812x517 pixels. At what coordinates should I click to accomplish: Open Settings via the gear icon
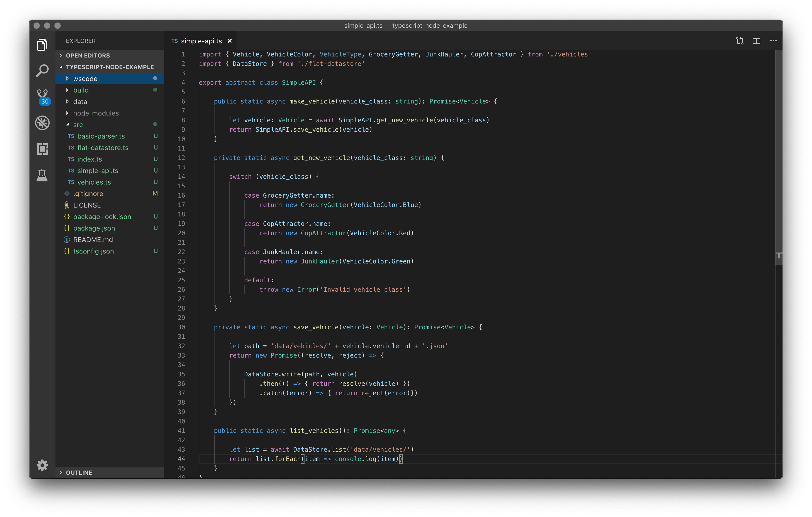click(42, 465)
